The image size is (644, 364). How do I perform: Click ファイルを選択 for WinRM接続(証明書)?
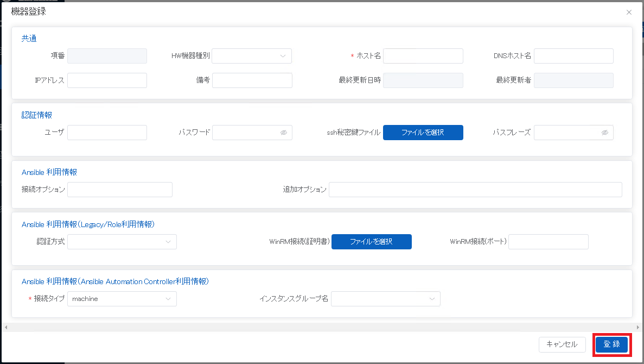(x=371, y=242)
